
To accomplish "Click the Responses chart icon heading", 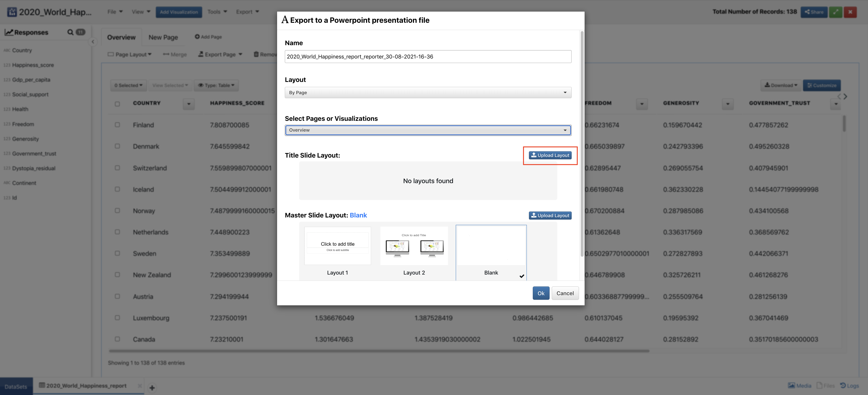I will 9,32.
